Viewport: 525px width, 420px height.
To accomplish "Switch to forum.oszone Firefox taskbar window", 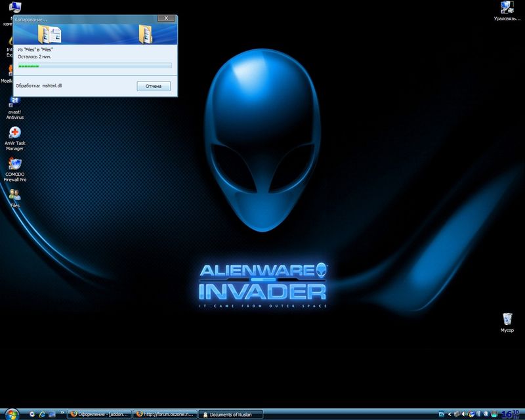I will click(165, 414).
